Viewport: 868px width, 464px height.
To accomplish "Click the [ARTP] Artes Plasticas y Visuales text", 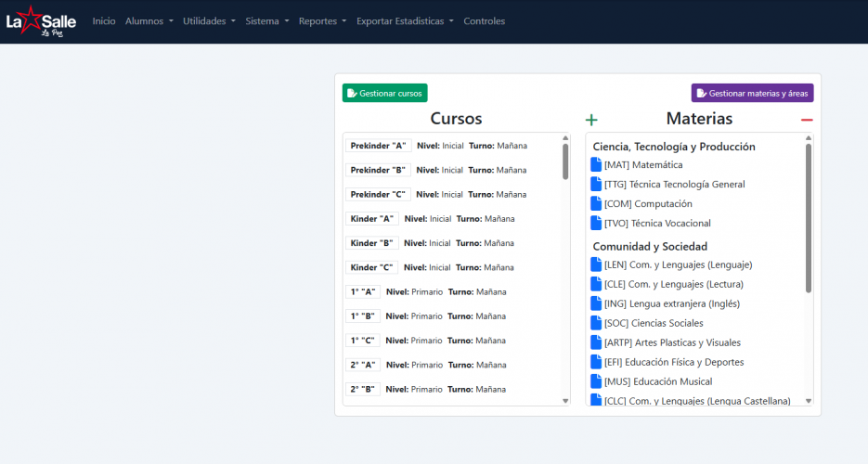I will [x=673, y=342].
